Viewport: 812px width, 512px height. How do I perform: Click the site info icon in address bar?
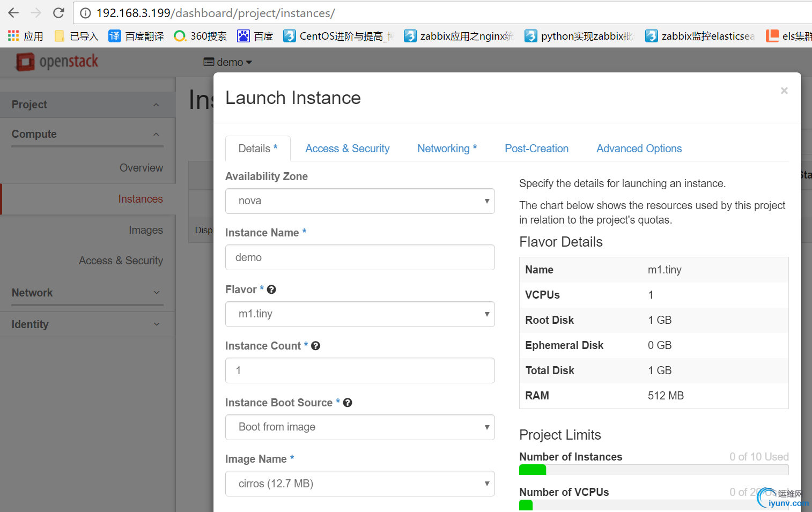pos(85,13)
